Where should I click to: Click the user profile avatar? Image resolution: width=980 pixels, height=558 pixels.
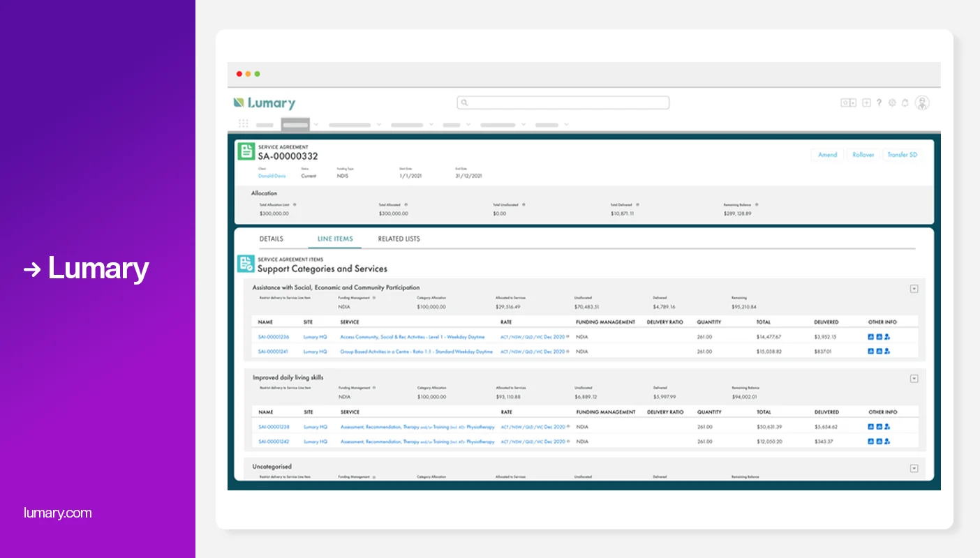tap(922, 103)
